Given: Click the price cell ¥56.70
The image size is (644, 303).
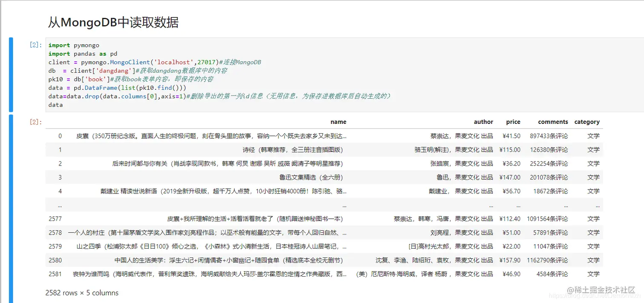Looking at the screenshot, I should pos(512,191).
